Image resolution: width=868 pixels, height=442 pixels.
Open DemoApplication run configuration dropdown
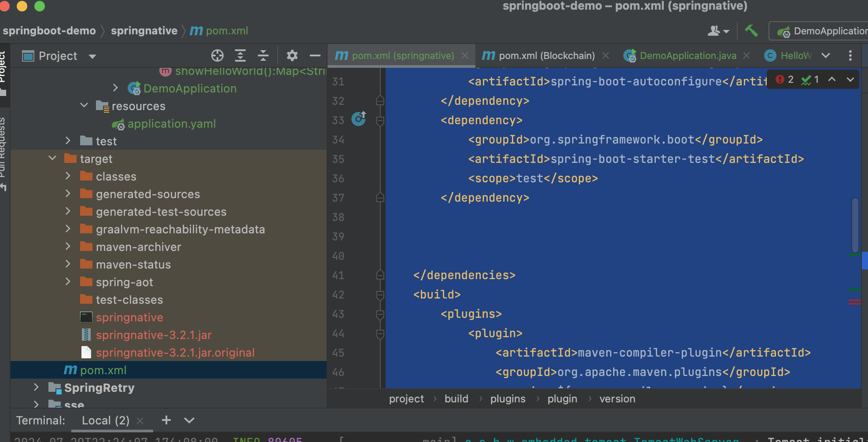pyautogui.click(x=819, y=31)
